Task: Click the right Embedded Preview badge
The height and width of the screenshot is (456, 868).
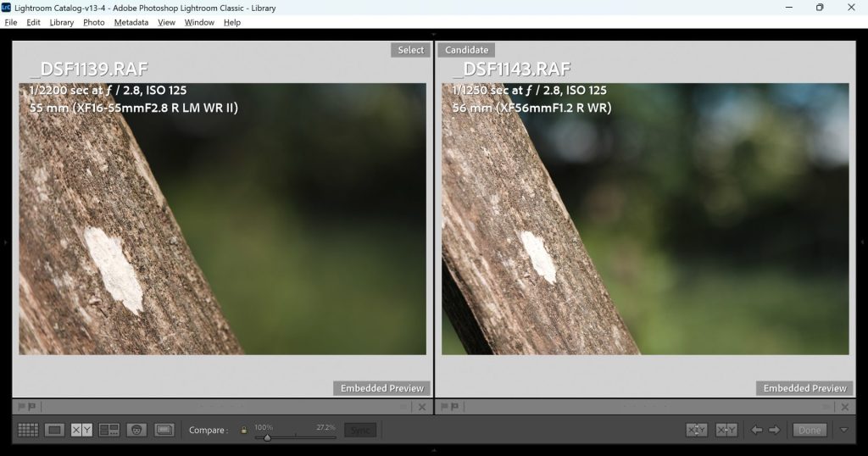Action: point(804,388)
